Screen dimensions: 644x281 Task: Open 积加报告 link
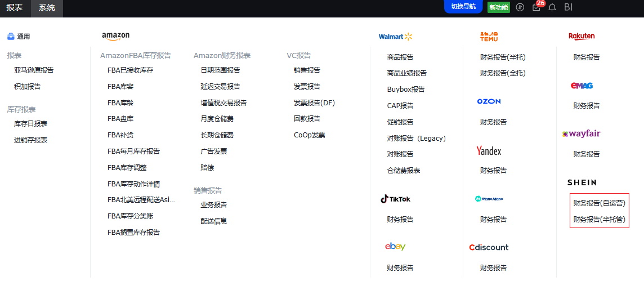pos(27,87)
